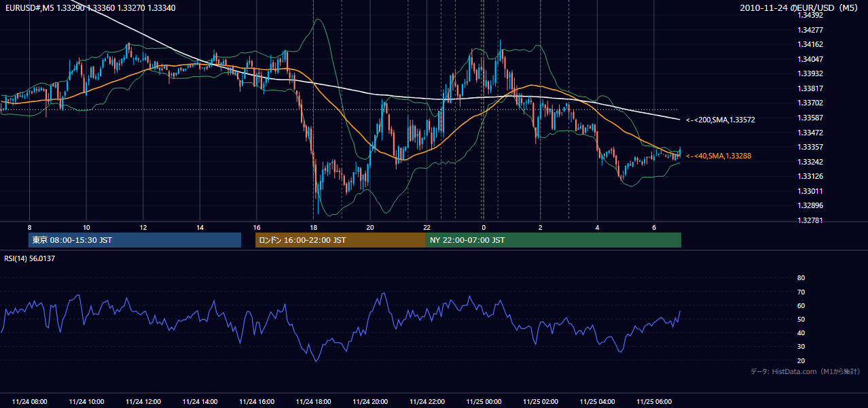Viewport: 868px width, 408px height.
Task: Click RSI scale value 70
Action: click(x=801, y=292)
